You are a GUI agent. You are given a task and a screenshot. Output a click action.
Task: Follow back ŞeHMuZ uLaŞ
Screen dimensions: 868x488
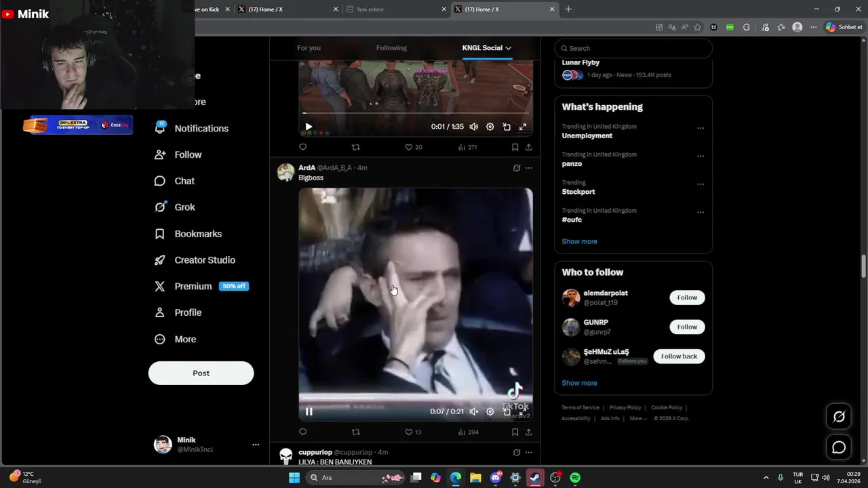click(x=679, y=357)
